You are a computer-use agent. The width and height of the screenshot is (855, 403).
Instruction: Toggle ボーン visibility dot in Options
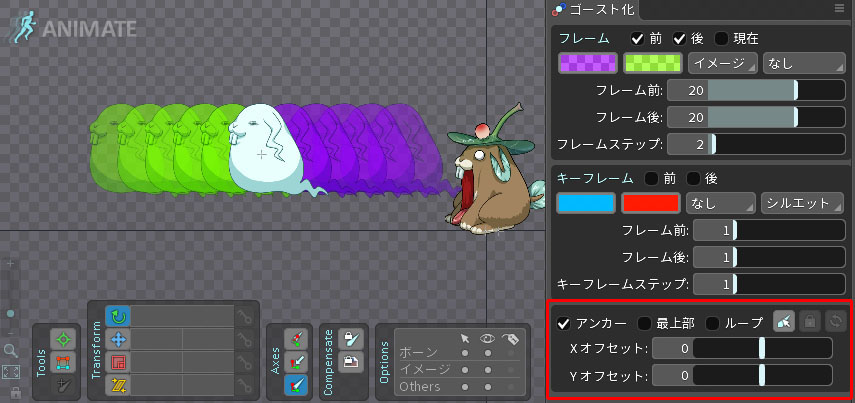coord(488,353)
